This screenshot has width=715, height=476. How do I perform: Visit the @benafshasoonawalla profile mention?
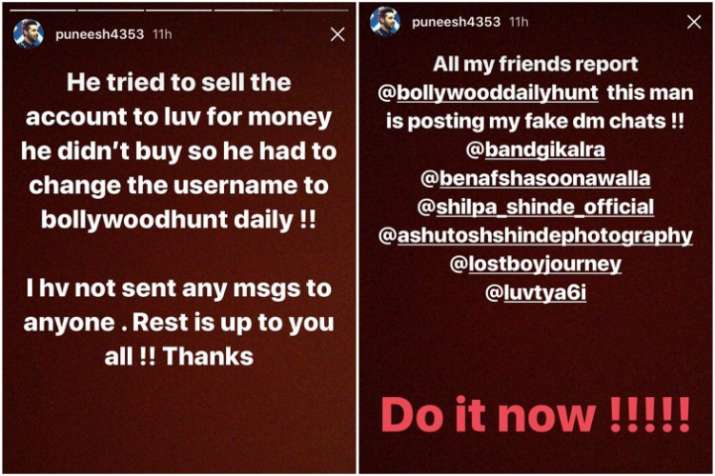535,178
